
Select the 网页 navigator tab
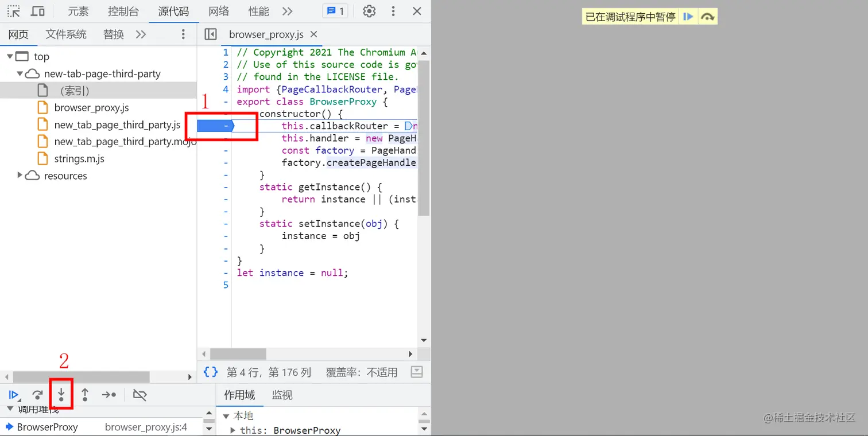tap(18, 34)
